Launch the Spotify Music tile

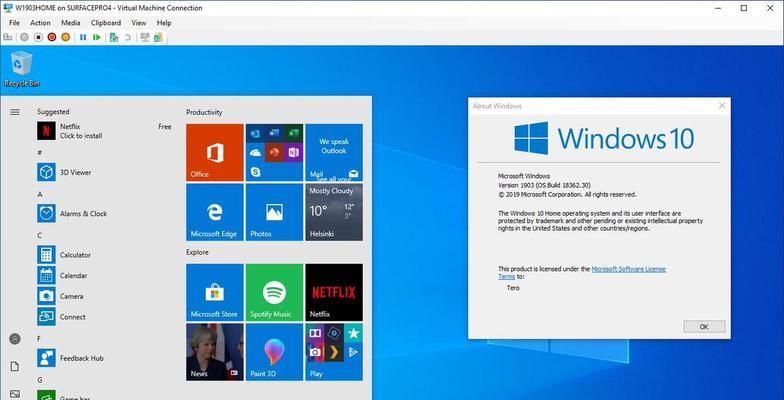(x=274, y=292)
